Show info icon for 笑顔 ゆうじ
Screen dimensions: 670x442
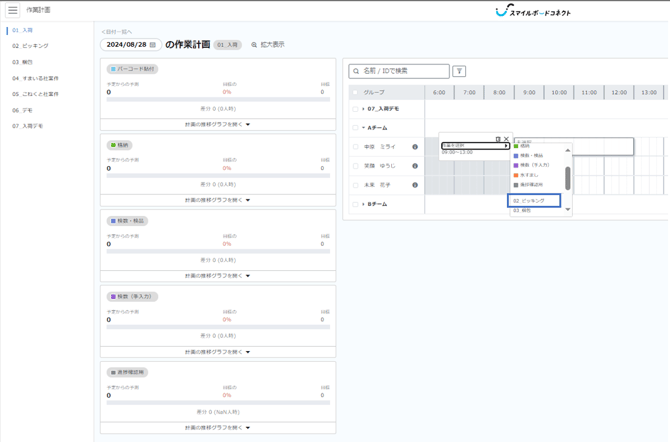point(415,166)
